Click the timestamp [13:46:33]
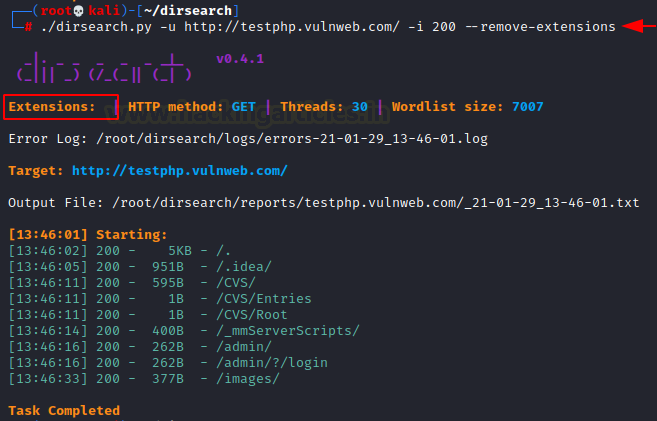This screenshot has height=421, width=657. pos(48,379)
